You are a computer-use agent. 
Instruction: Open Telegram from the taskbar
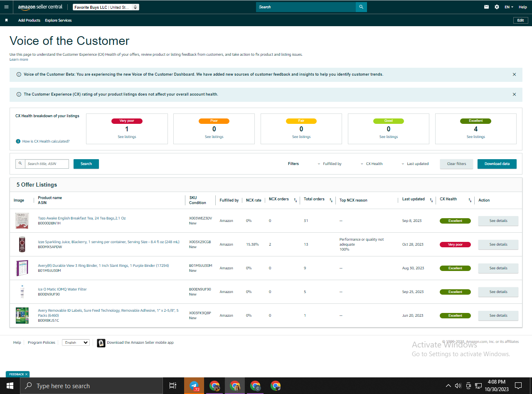pos(194,386)
